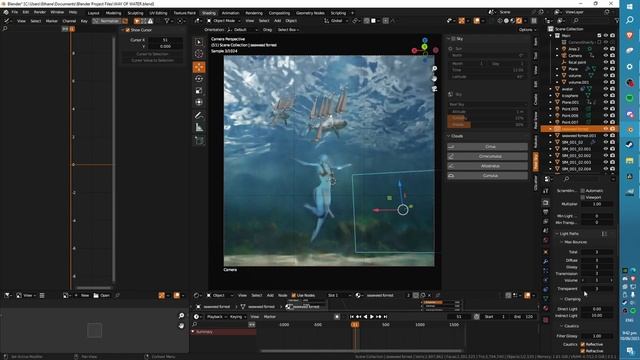
Task: Toggle the Use Nodes checkbox
Action: tap(294, 295)
